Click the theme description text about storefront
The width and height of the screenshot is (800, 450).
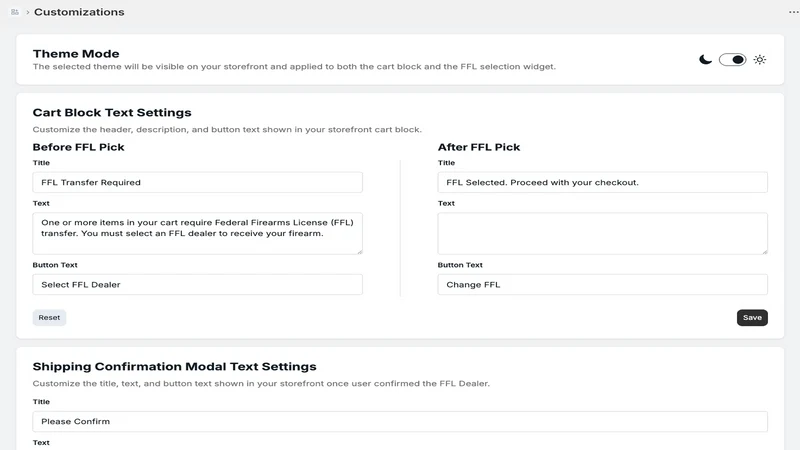point(294,66)
